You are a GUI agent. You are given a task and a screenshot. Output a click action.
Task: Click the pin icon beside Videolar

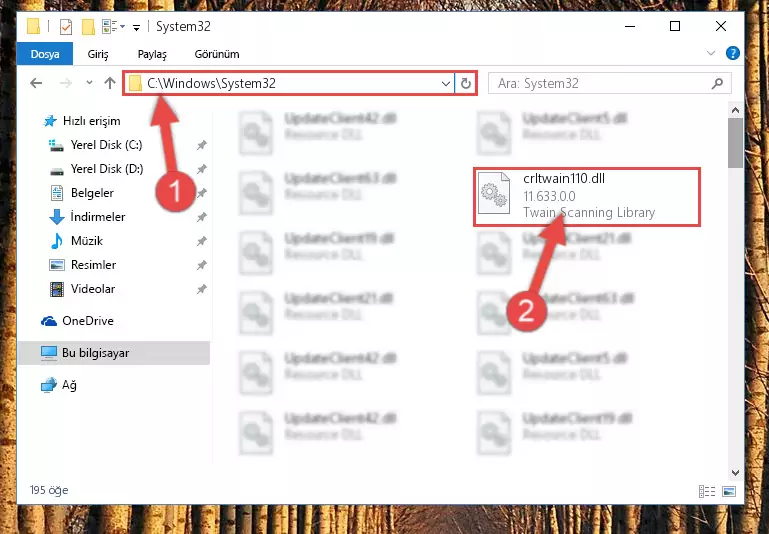pos(201,289)
